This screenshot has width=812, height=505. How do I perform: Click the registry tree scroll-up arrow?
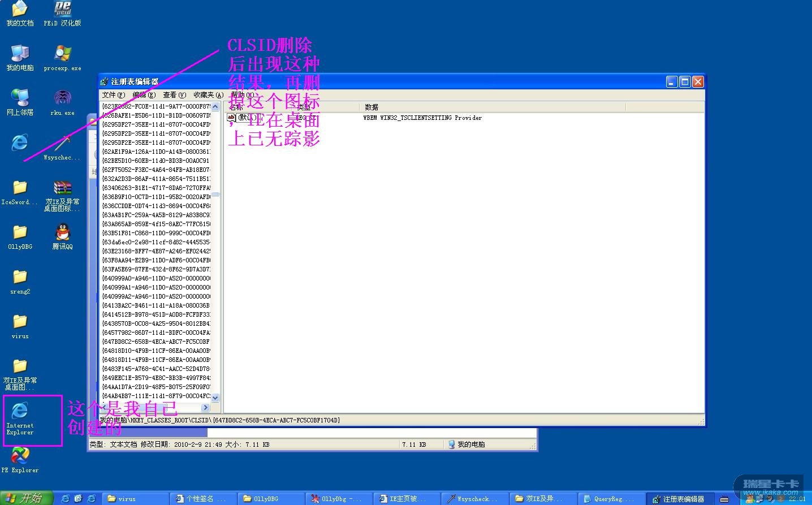pos(215,107)
